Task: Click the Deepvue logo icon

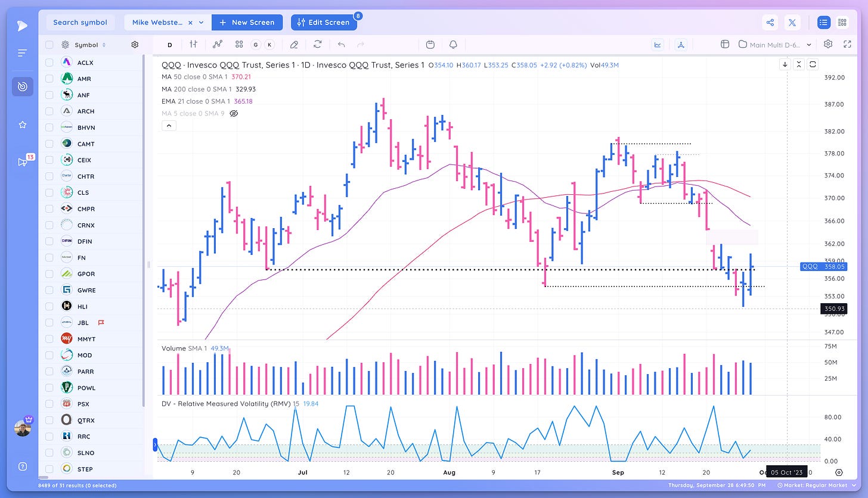Action: (22, 26)
